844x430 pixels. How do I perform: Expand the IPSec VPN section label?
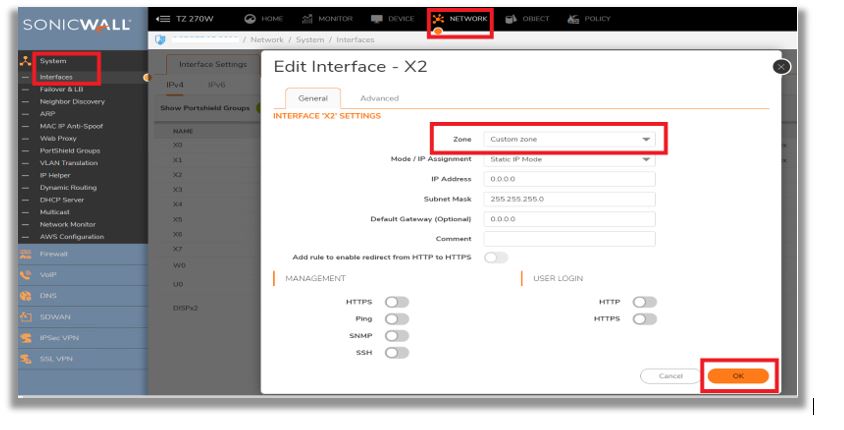coord(59,338)
